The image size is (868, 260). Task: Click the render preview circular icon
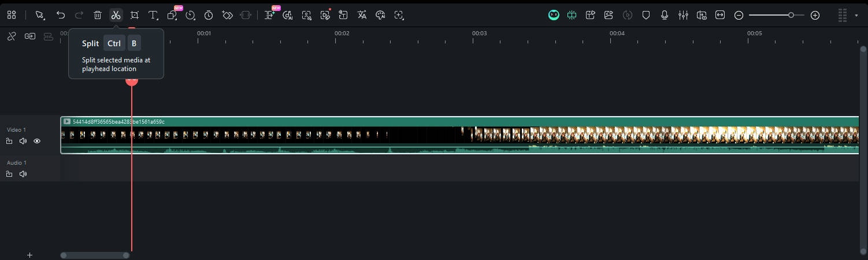[x=628, y=16]
